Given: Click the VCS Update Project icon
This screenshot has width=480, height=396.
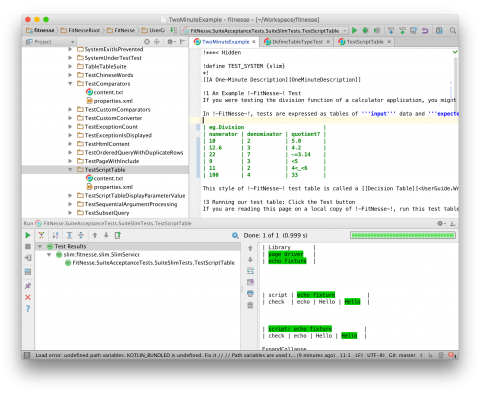Looking at the screenshot, I should click(x=391, y=30).
